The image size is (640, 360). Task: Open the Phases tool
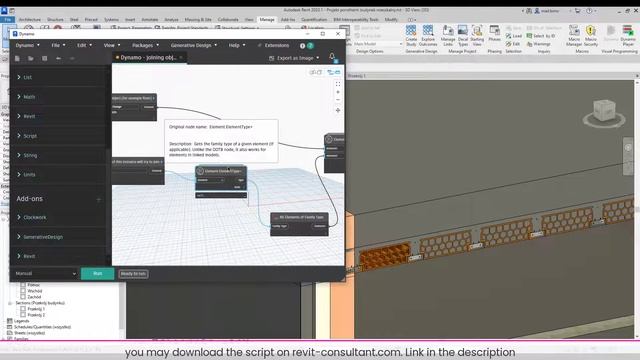pyautogui.click(x=495, y=33)
